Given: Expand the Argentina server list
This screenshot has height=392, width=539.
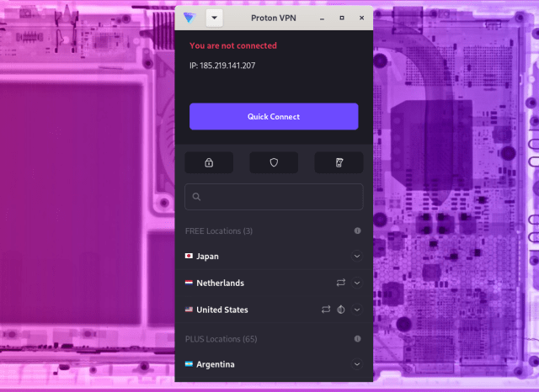Looking at the screenshot, I should click(357, 364).
